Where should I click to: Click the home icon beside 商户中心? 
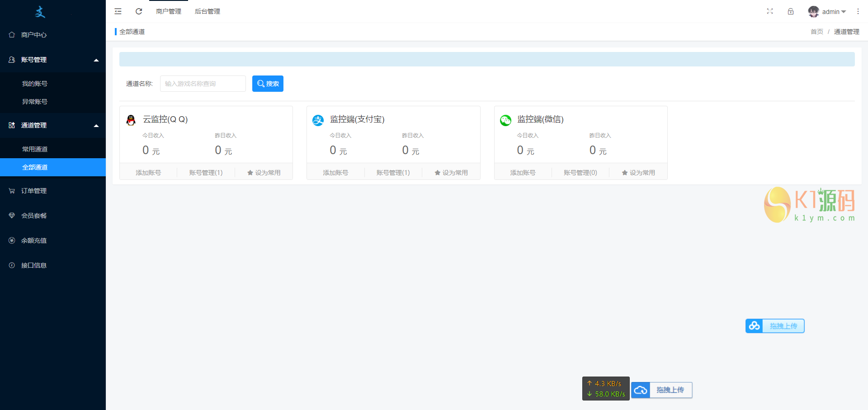click(x=12, y=35)
